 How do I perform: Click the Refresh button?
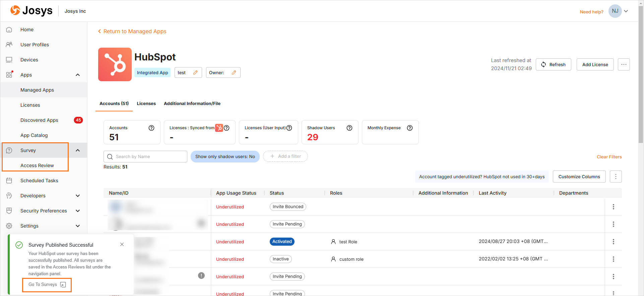(x=554, y=64)
